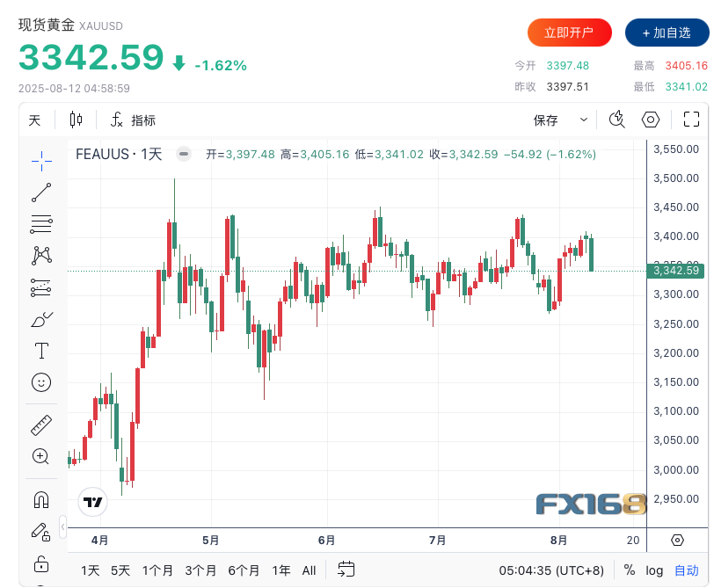This screenshot has width=714, height=588.
Task: Select the ruler measure tool
Action: tap(41, 425)
